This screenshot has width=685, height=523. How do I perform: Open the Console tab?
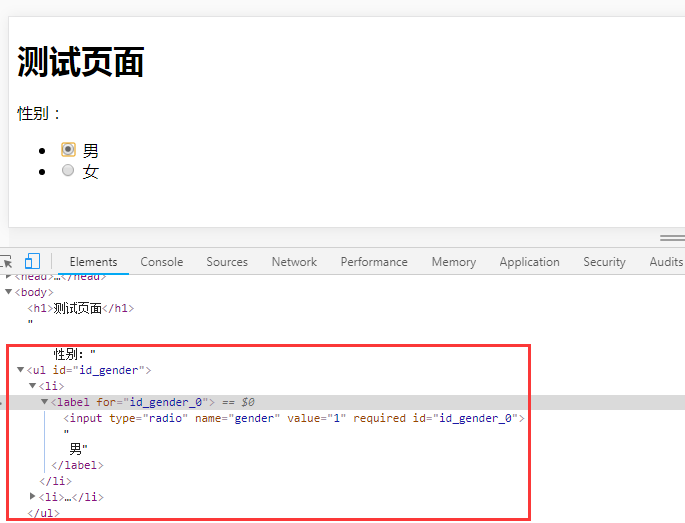162,262
